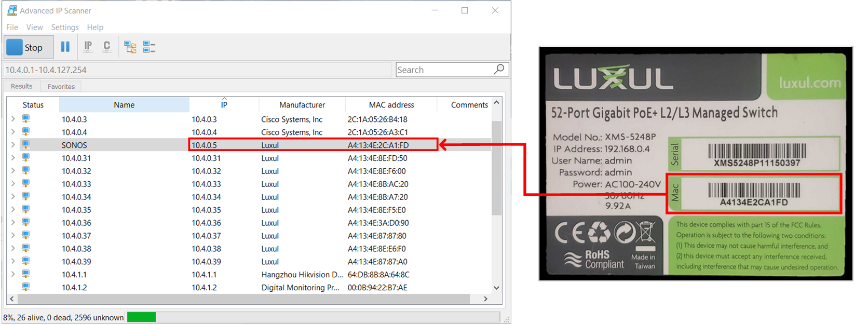Sort by IP column header
This screenshot has width=868, height=325.
224,105
